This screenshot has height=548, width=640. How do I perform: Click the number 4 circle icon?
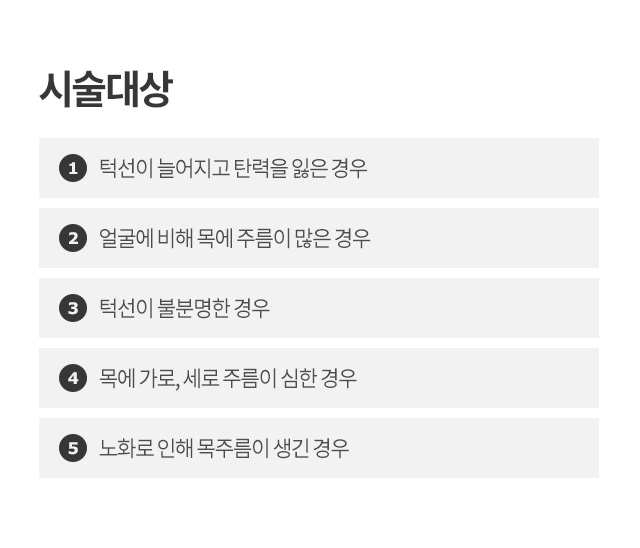(x=73, y=378)
